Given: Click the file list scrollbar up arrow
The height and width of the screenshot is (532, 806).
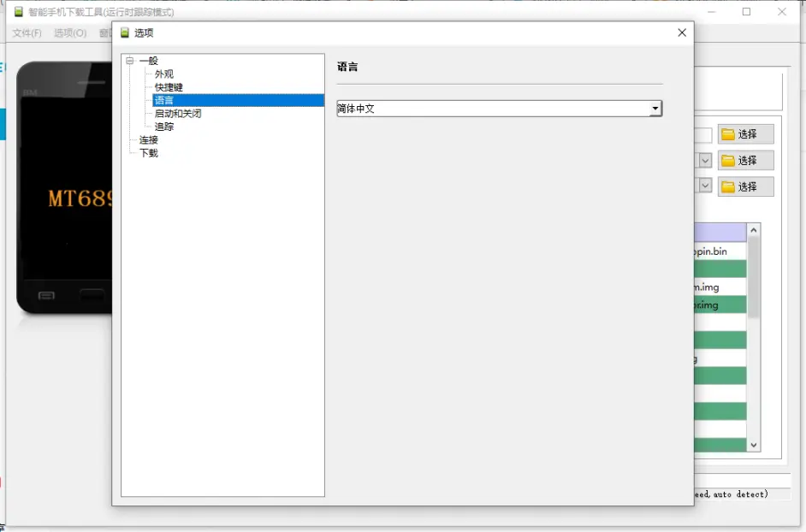Looking at the screenshot, I should pyautogui.click(x=754, y=230).
